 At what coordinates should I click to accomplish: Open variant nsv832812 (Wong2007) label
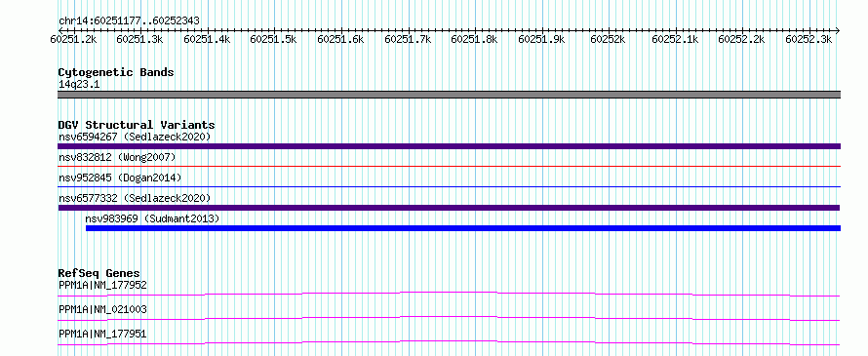117,157
